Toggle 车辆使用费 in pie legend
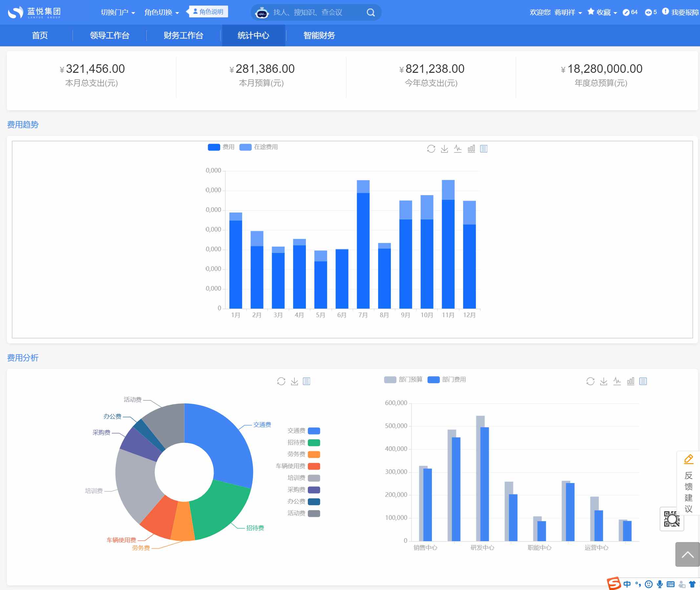700x590 pixels. click(x=298, y=466)
